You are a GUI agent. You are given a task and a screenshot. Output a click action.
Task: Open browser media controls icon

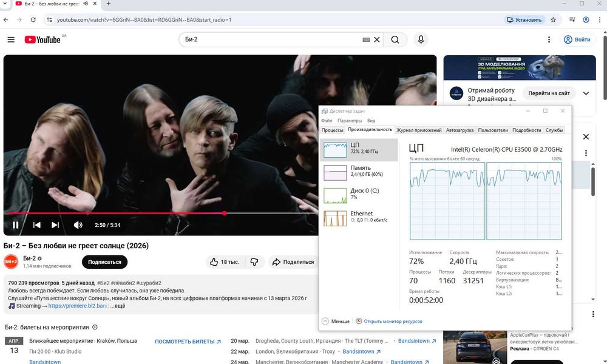572,19
